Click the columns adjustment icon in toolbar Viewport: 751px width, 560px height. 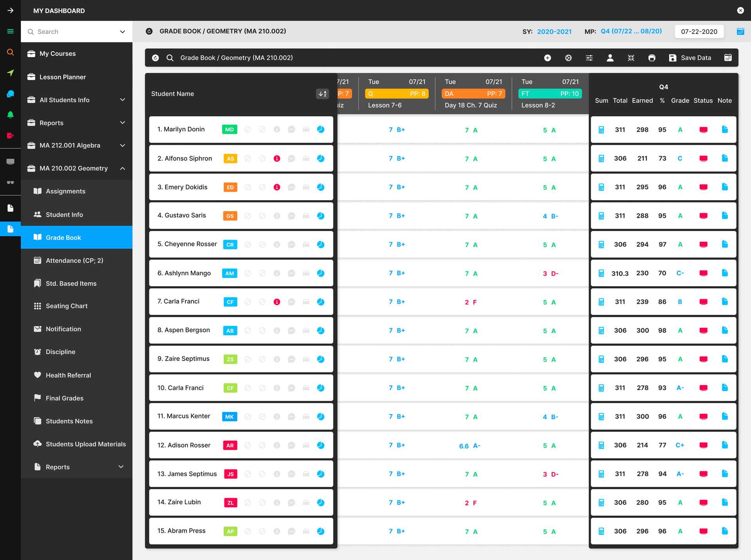pos(589,57)
